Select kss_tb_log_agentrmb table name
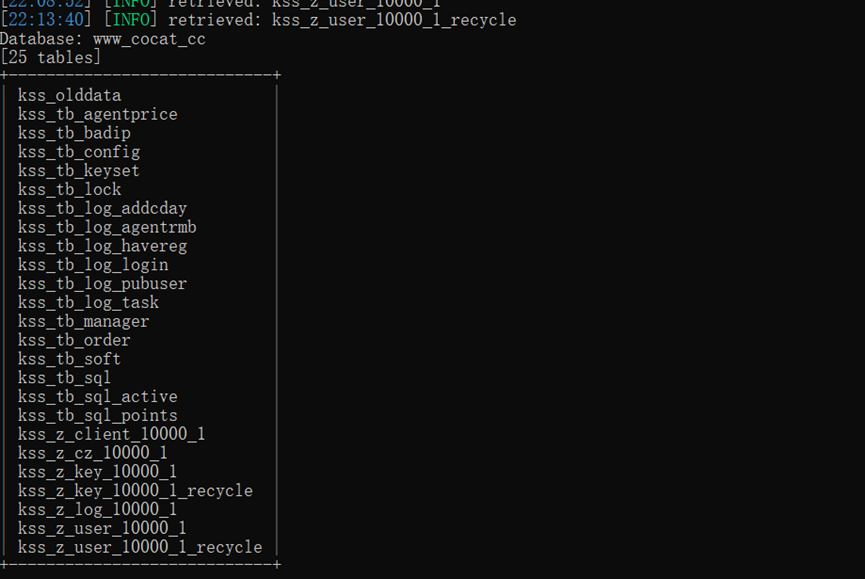This screenshot has width=865, height=579. coord(107,227)
